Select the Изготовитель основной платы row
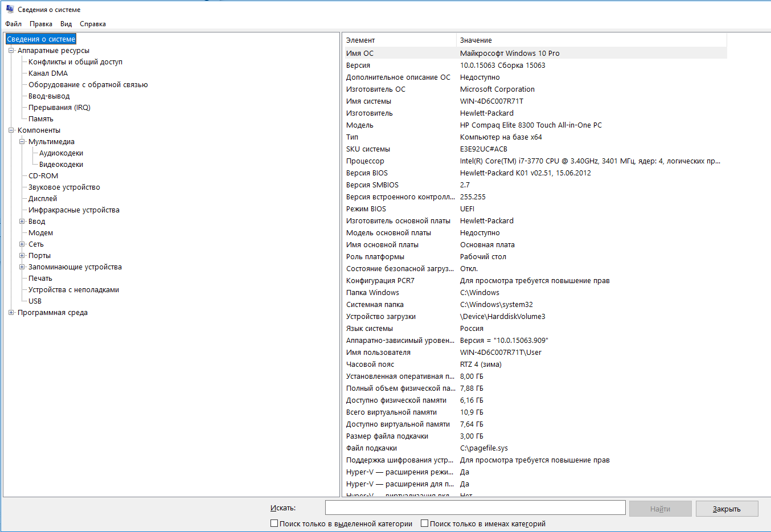The width and height of the screenshot is (771, 532). [x=535, y=220]
